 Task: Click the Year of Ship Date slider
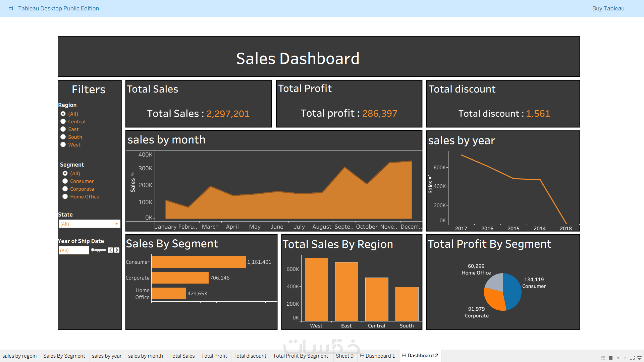coord(99,250)
